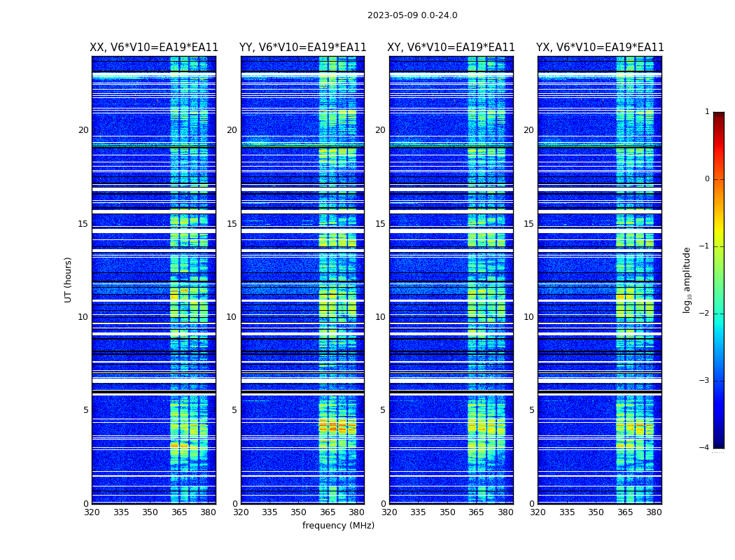Click the 15 hour tick beside YX panel
This screenshot has width=735, height=560.
coord(528,224)
